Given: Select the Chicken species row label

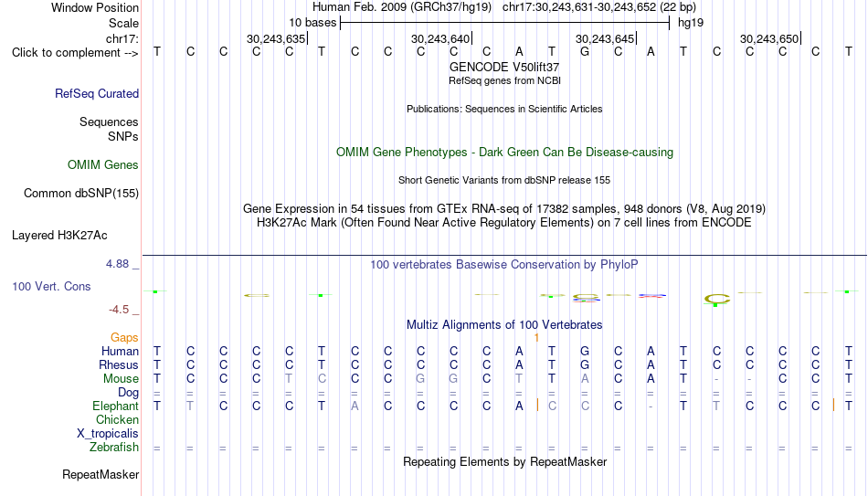Looking at the screenshot, I should [117, 419].
